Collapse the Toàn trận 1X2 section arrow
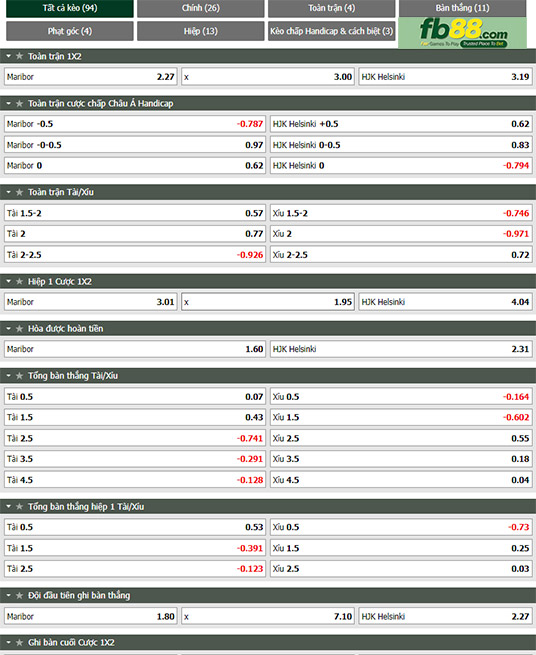 8,56
